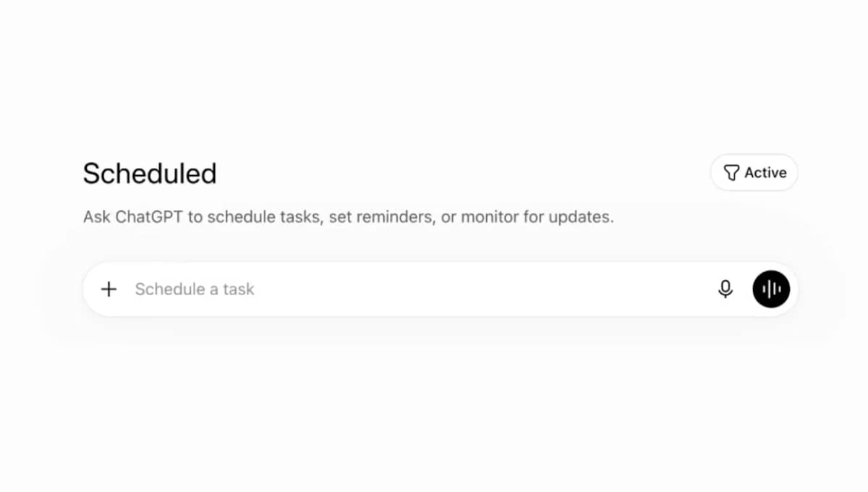The width and height of the screenshot is (868, 492).
Task: Click the Ask ChatGPT to schedule tasks description
Action: (348, 217)
